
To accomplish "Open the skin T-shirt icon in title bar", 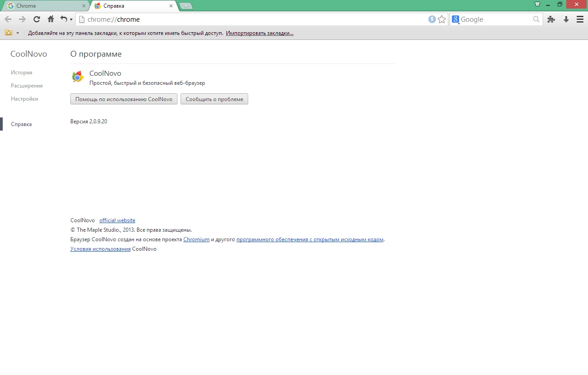I will pos(538,4).
